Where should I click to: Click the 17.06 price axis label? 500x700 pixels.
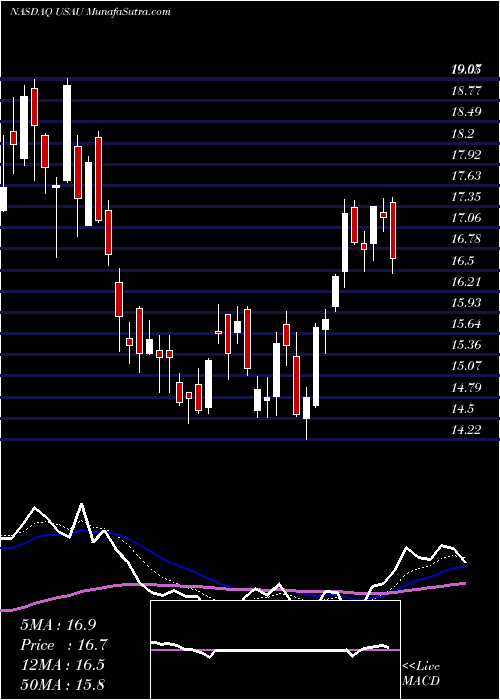coord(467,218)
